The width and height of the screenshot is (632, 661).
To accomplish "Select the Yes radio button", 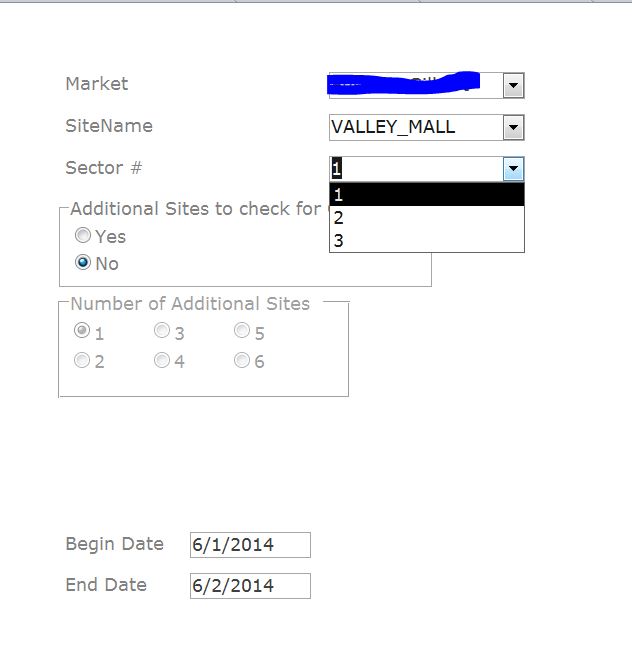I will click(83, 236).
